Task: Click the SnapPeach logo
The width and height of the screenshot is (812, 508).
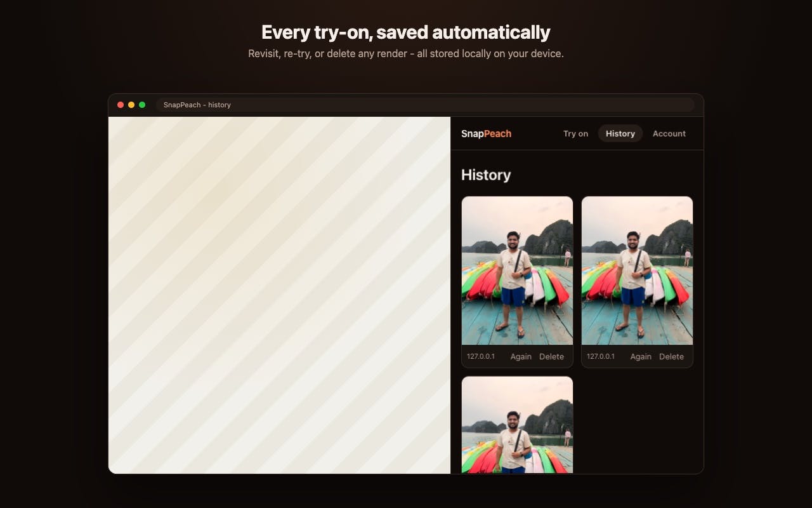Action: point(486,133)
